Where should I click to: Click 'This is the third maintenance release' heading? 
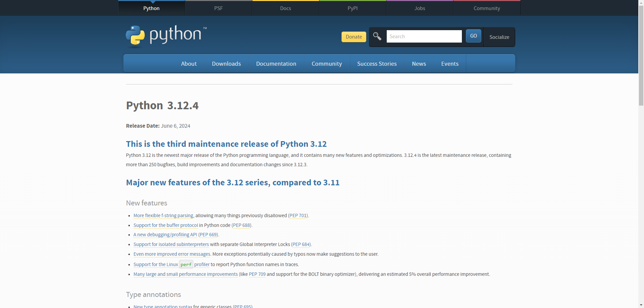click(x=226, y=144)
